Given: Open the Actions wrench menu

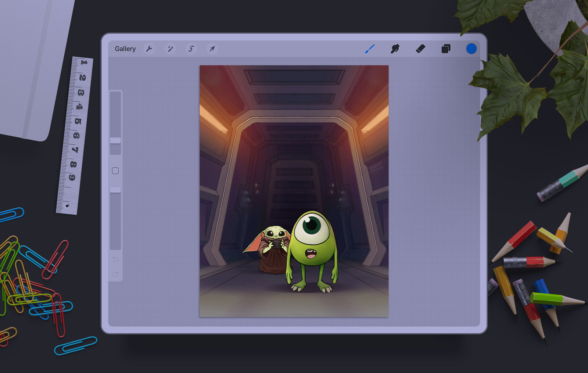Looking at the screenshot, I should [149, 49].
